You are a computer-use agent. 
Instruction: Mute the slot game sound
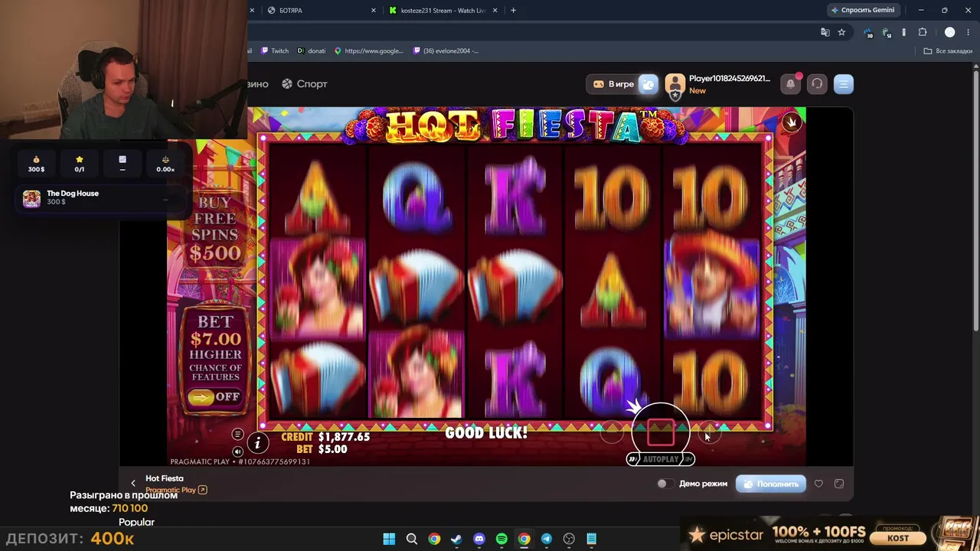point(237,452)
